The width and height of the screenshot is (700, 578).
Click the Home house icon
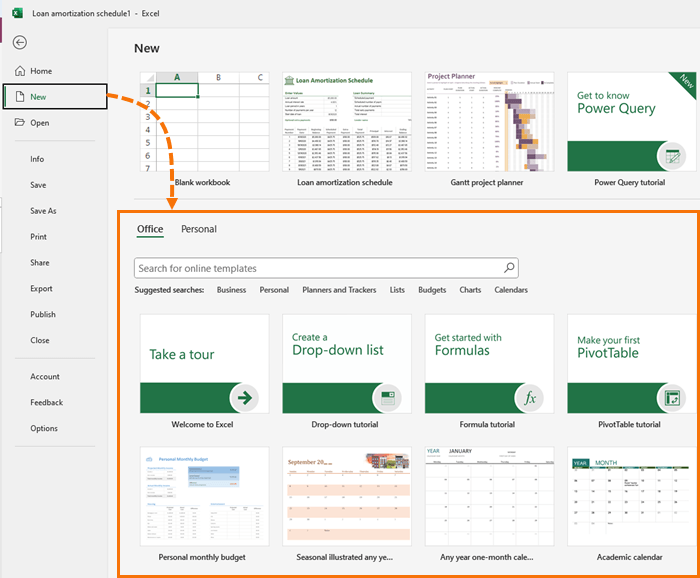point(20,71)
